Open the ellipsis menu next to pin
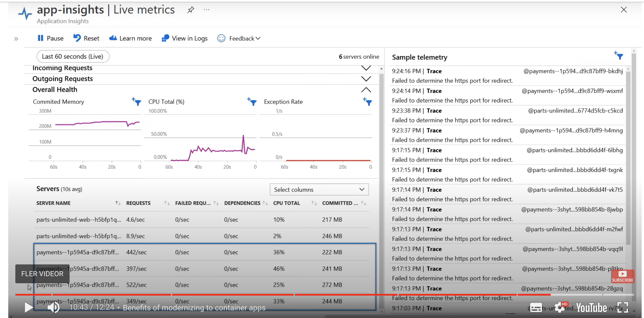This screenshot has height=318, width=644. tap(206, 9)
